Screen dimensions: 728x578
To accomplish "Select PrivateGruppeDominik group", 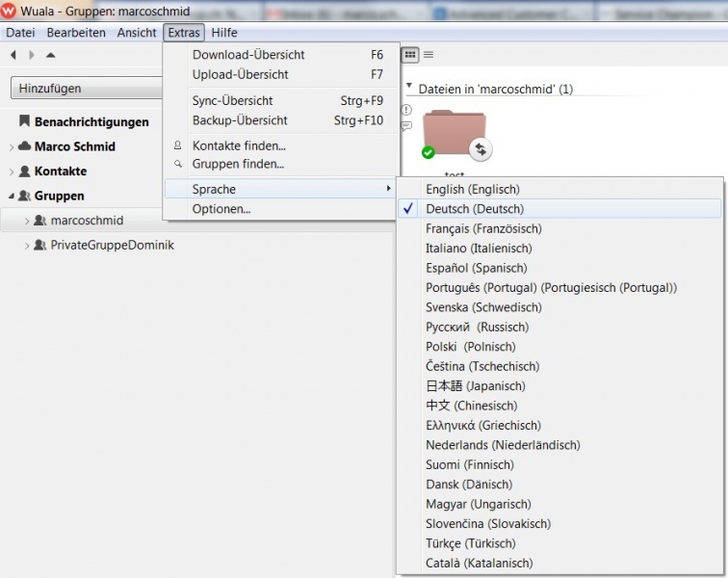I will pos(113,245).
